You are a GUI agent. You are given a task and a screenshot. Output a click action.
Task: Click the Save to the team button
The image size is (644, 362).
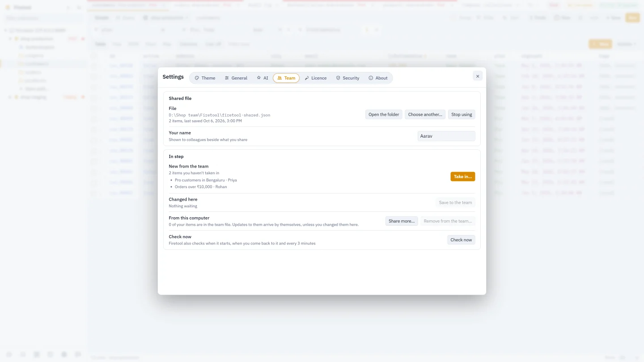tap(455, 202)
